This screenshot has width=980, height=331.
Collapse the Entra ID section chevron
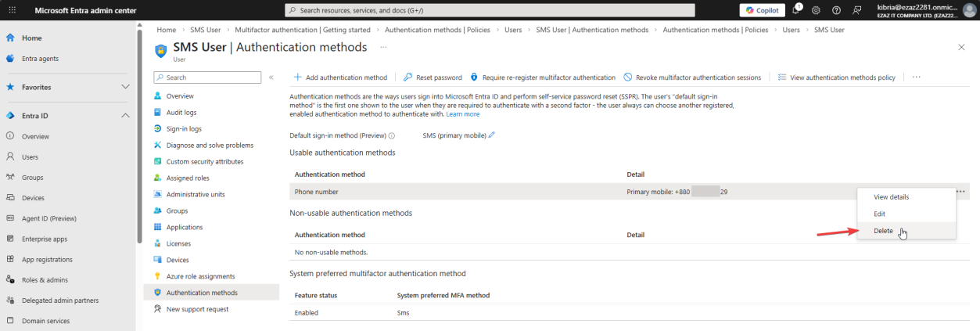[x=125, y=116]
